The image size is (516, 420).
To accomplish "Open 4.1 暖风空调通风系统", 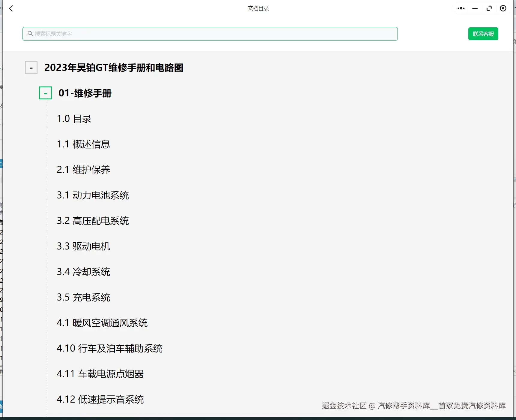I will coord(102,323).
